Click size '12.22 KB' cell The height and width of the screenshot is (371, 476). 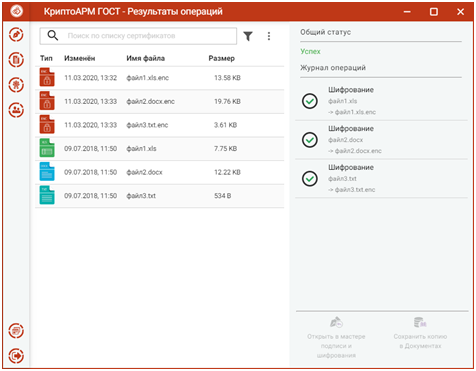(227, 172)
